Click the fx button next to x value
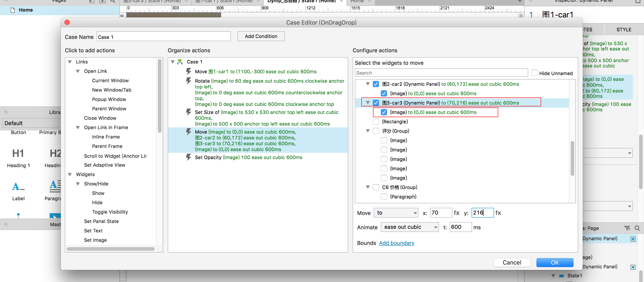 [456, 213]
